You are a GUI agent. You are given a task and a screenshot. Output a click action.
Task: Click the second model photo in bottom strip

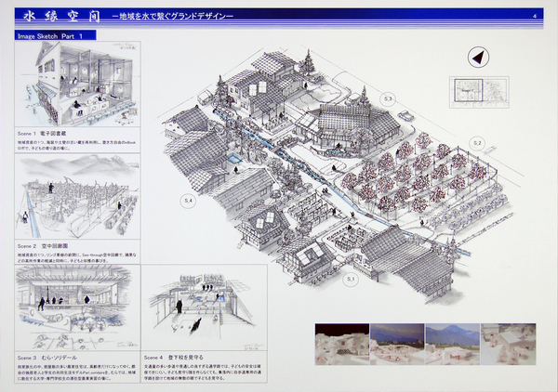pos(396,346)
